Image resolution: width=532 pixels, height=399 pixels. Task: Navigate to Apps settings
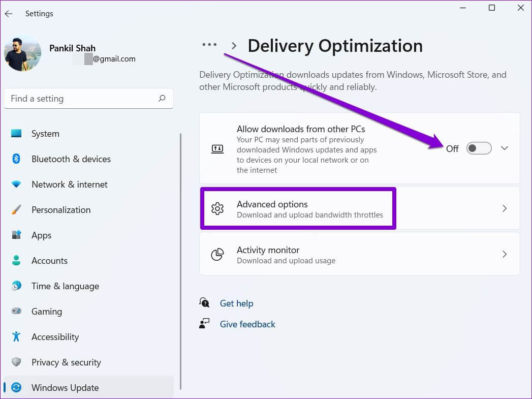point(88,235)
